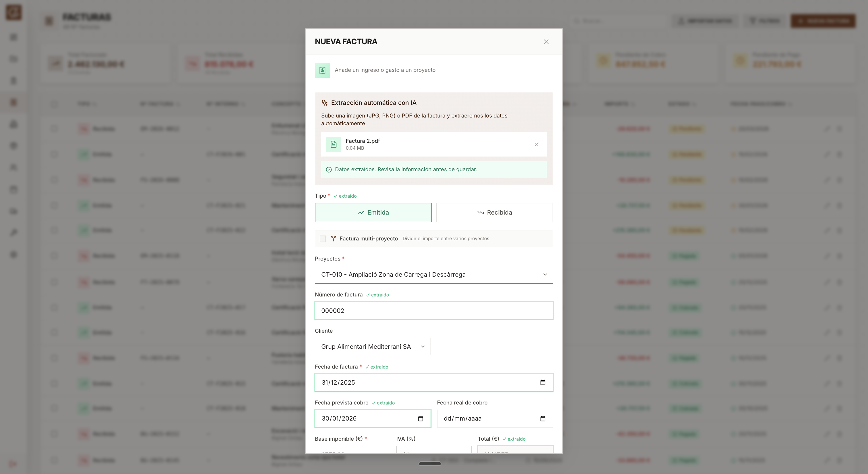Screen dimensions: 868x474
Task: Click the Fecha real de cobro field
Action: point(495,418)
